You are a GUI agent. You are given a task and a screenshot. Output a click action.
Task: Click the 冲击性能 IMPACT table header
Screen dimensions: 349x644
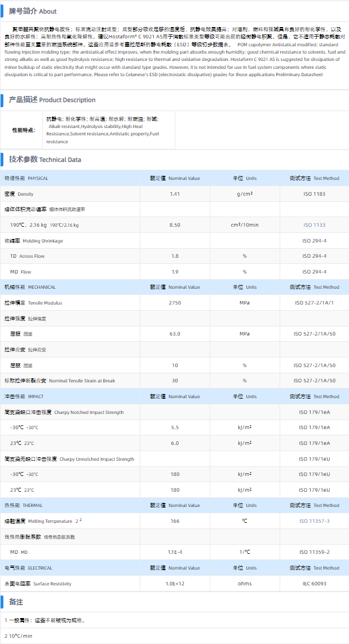24,396
